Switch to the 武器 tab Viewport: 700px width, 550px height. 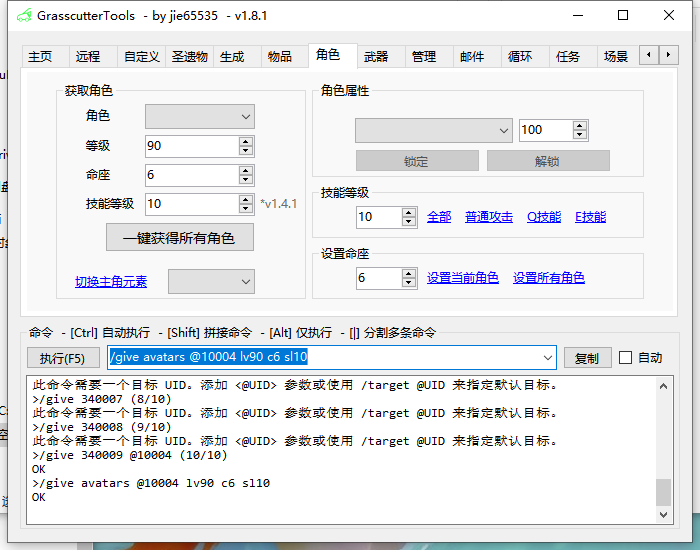pos(376,57)
